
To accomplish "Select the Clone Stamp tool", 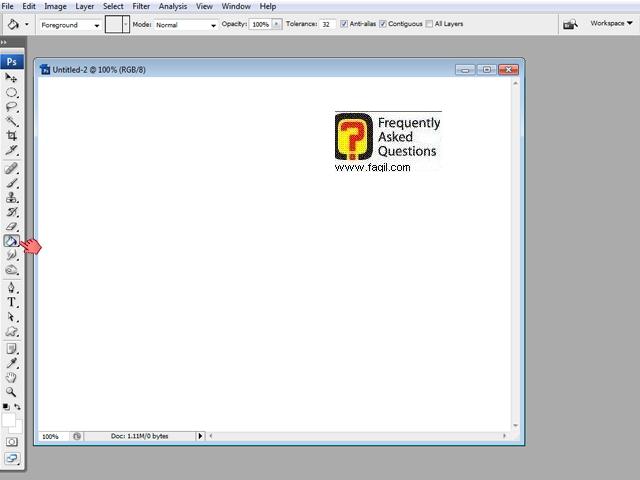I will click(x=12, y=198).
